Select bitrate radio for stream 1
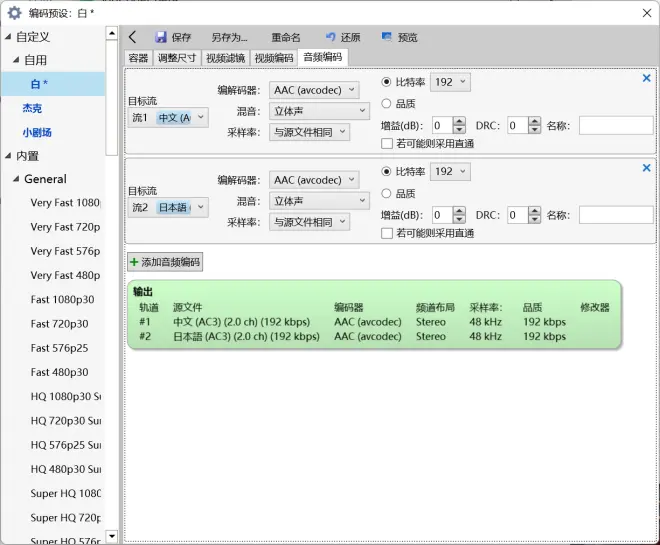Screen dimensions: 660x545 point(386,82)
